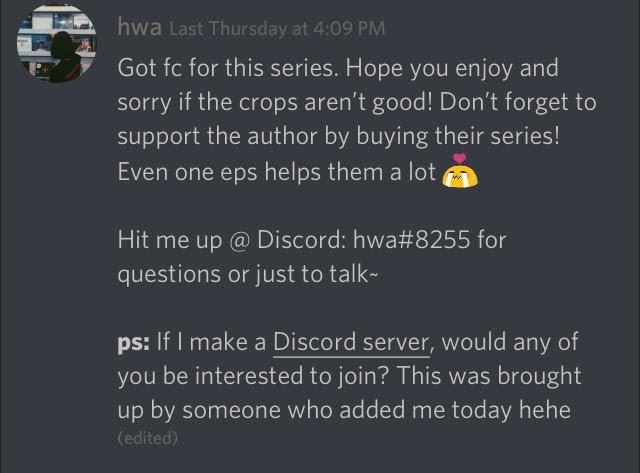Click the up by someone who added line

[x=344, y=410]
